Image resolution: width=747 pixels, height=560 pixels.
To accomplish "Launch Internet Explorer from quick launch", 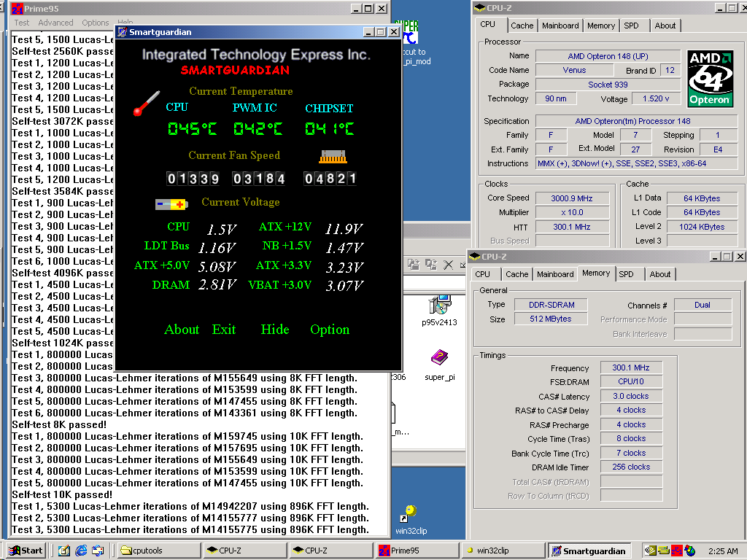I will [x=81, y=551].
